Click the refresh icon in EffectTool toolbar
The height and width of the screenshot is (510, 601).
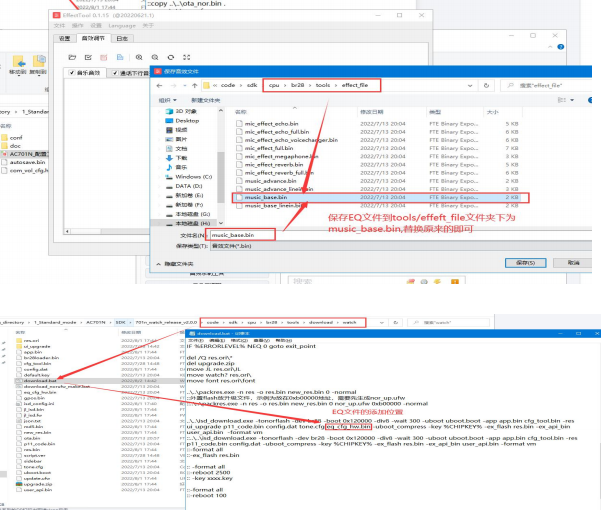tap(171, 57)
